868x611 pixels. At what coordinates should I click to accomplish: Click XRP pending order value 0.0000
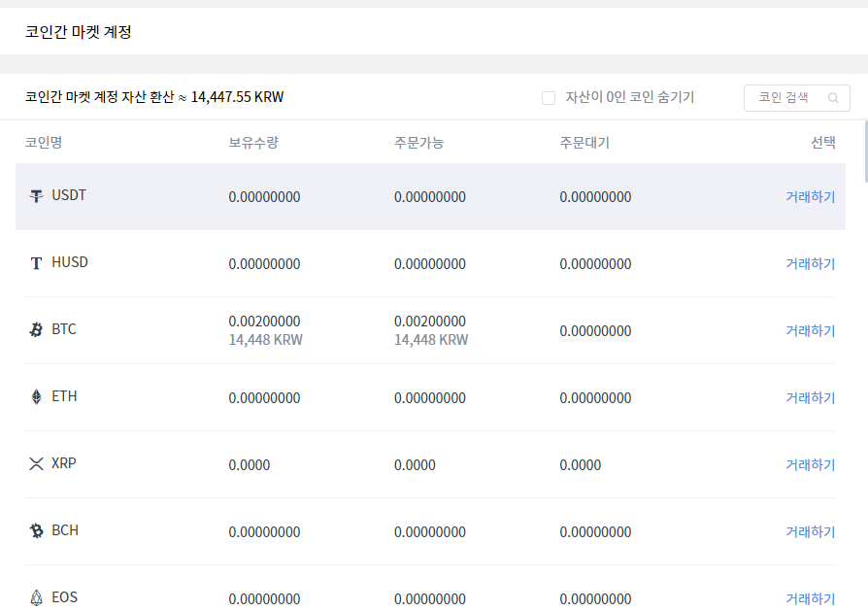point(581,464)
